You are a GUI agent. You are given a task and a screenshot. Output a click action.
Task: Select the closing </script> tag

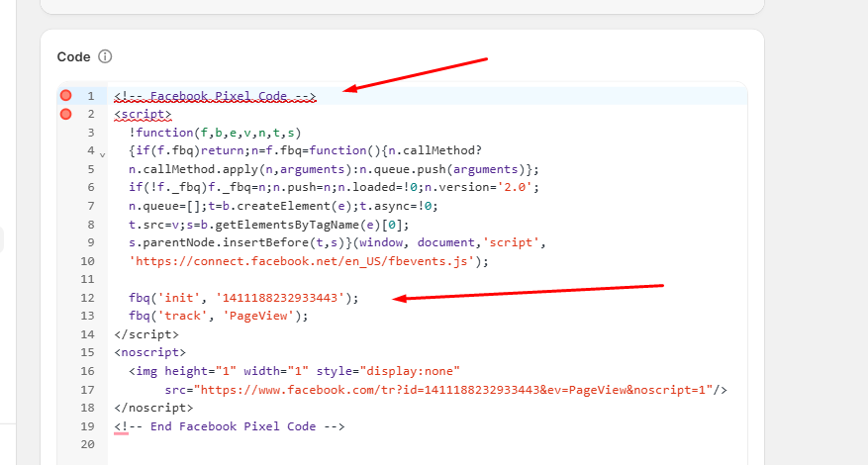[x=146, y=334]
